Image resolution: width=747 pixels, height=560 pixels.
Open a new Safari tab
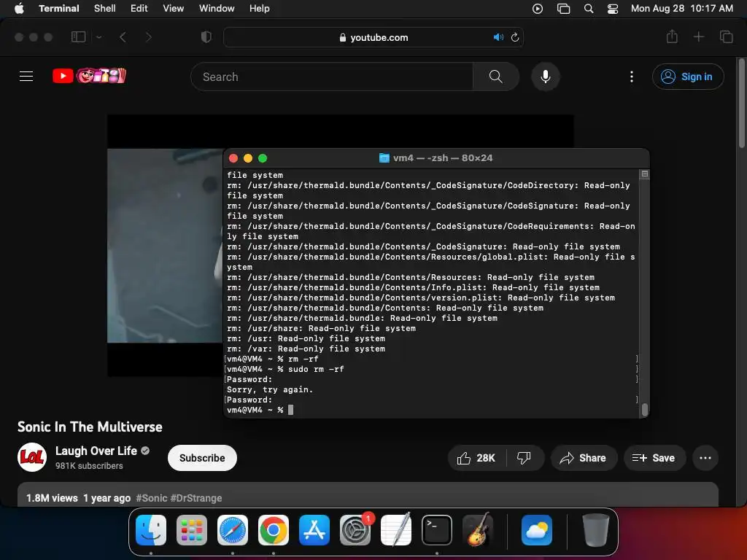click(x=698, y=36)
